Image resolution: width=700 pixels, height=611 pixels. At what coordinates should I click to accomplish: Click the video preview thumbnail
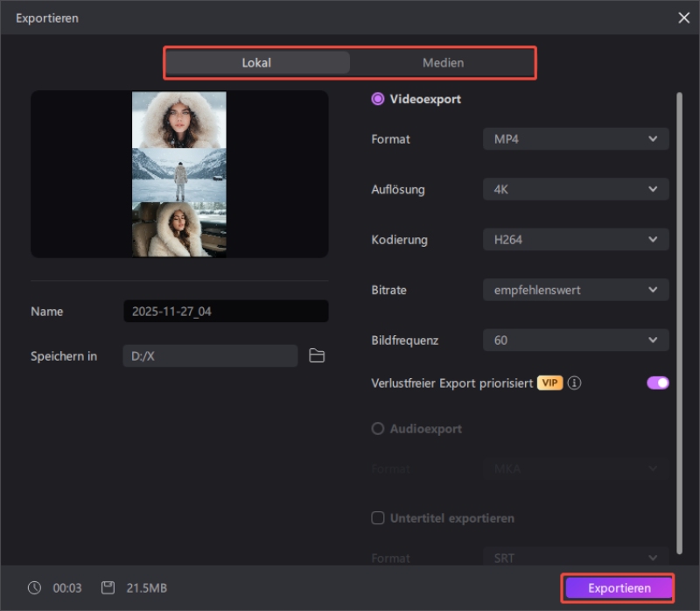pos(179,174)
